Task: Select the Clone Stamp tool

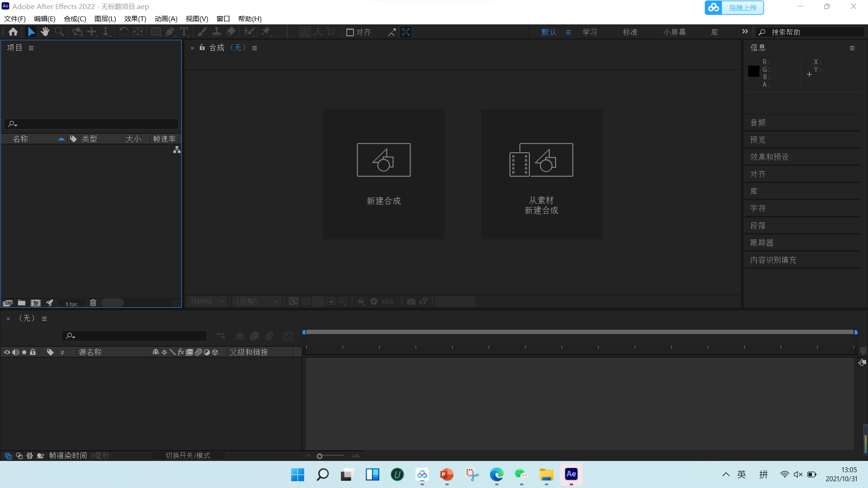Action: [x=217, y=32]
